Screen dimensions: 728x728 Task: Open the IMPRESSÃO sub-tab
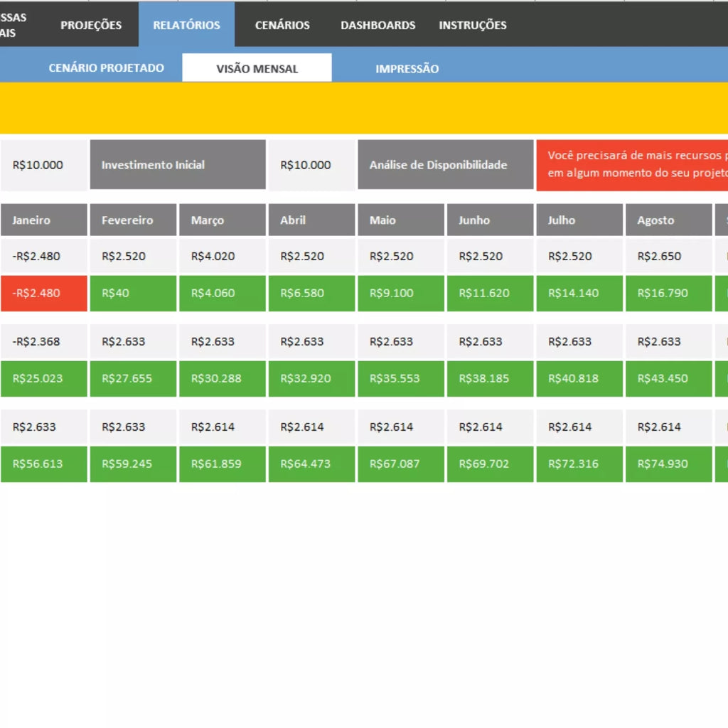407,69
